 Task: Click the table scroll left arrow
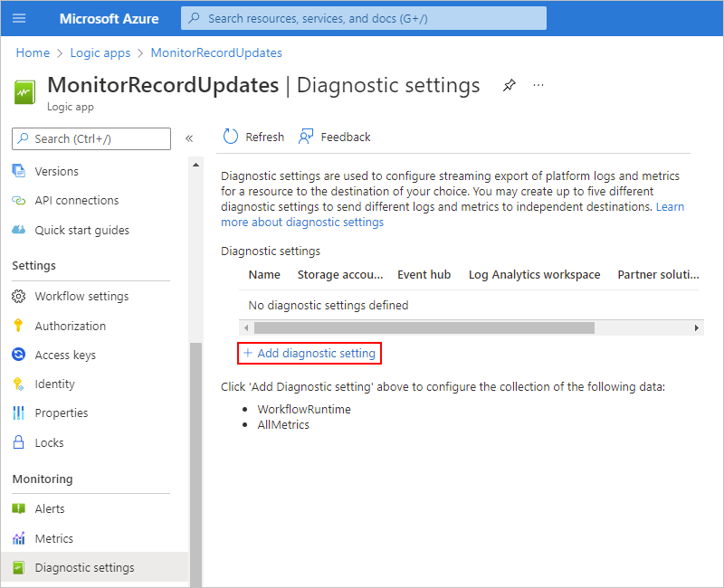click(246, 327)
